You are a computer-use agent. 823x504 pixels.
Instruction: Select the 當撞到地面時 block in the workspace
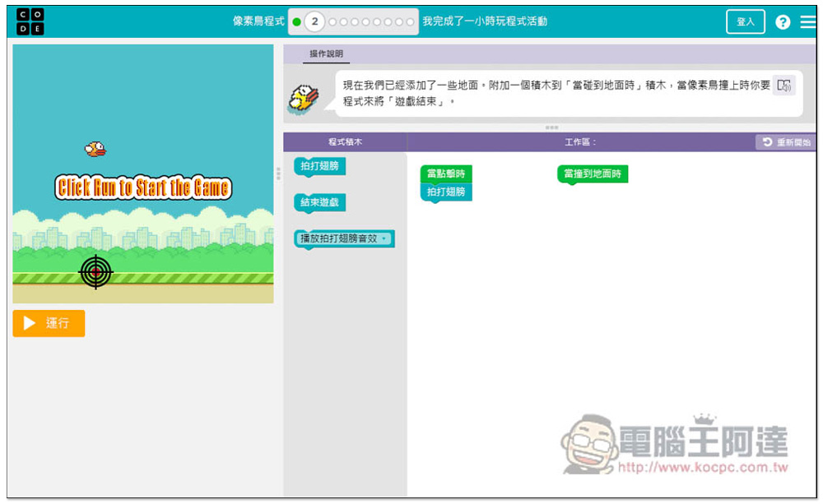pos(592,174)
